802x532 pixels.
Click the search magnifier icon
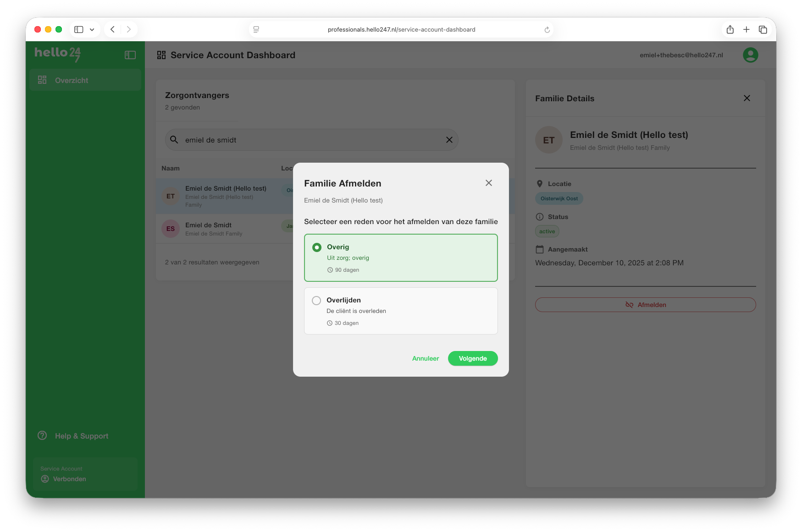pyautogui.click(x=174, y=140)
